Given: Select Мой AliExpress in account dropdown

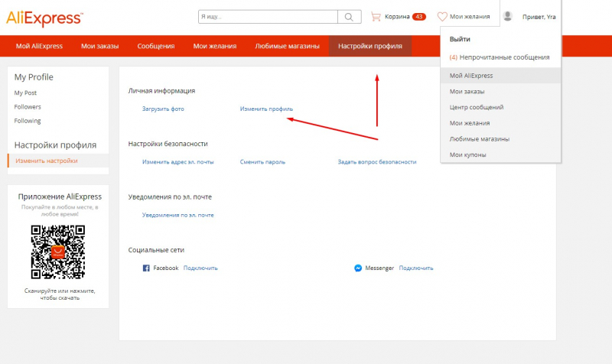Looking at the screenshot, I should [x=500, y=75].
